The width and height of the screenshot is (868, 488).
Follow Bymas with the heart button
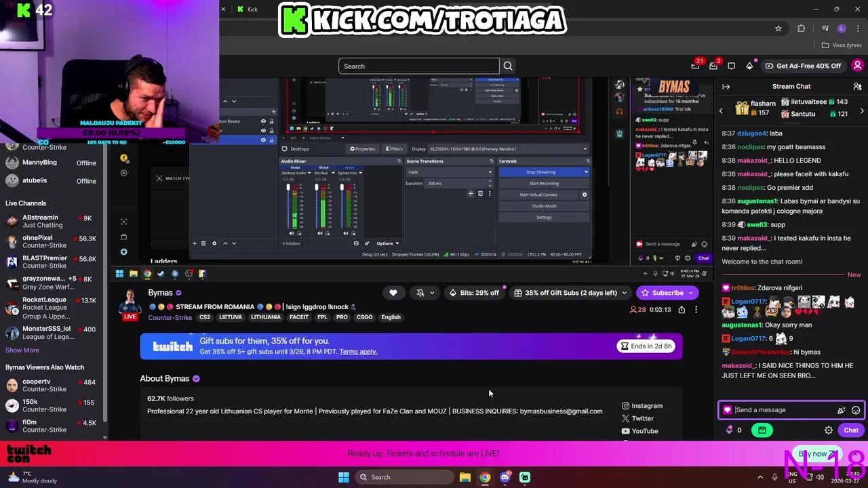click(393, 293)
